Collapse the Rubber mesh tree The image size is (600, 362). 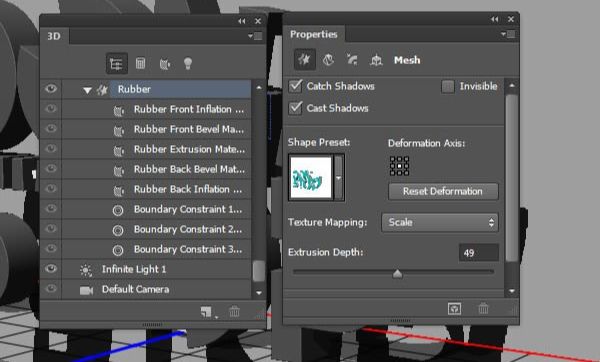point(87,90)
